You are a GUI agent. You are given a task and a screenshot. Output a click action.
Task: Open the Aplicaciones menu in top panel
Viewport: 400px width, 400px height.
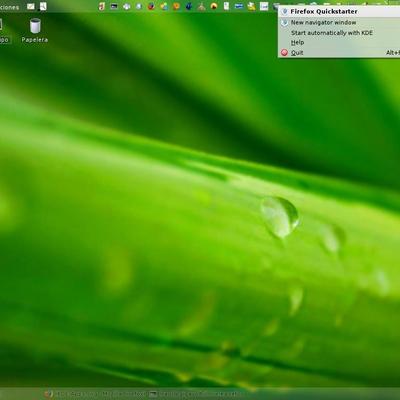pos(9,7)
